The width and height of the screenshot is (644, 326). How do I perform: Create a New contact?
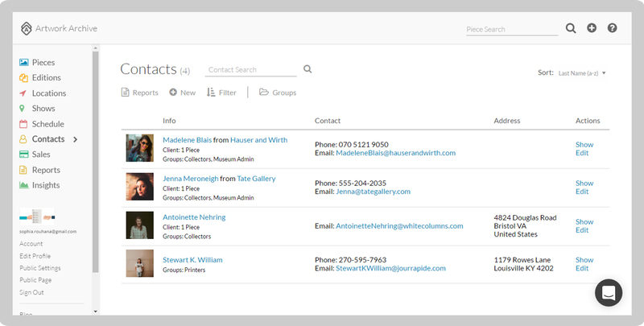point(183,93)
